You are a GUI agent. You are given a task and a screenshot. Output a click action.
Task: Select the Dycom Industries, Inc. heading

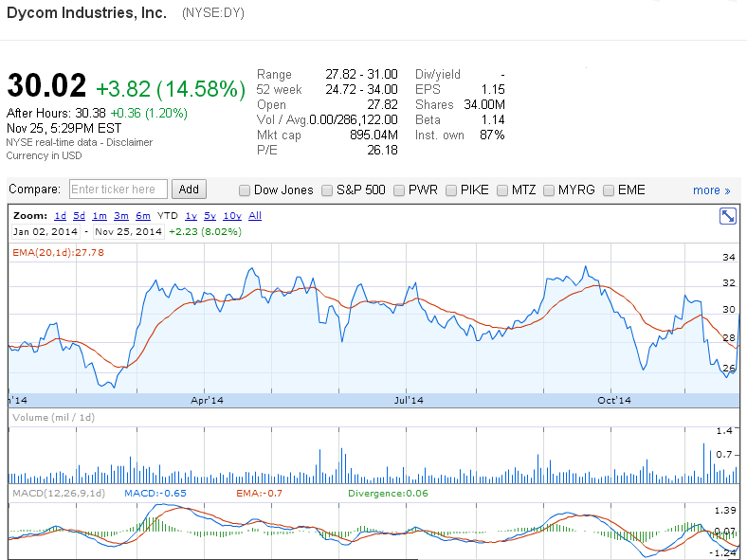[x=86, y=12]
